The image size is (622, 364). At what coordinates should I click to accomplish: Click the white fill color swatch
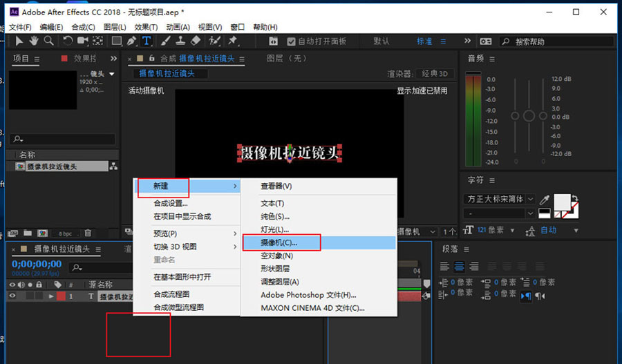pyautogui.click(x=564, y=201)
